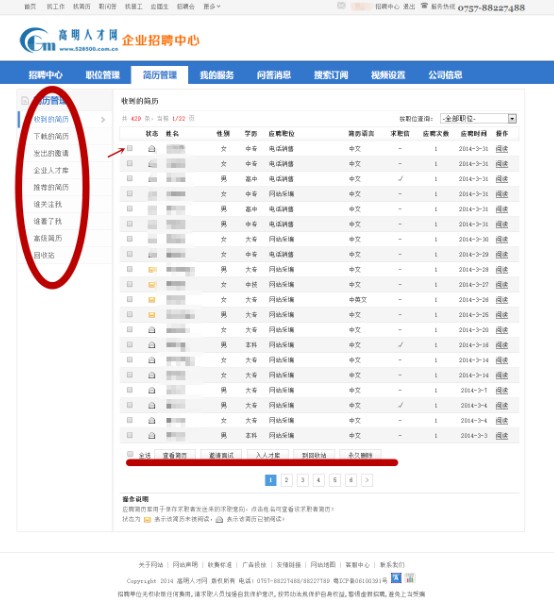Open the 公司信息 navigation tab

pos(445,75)
